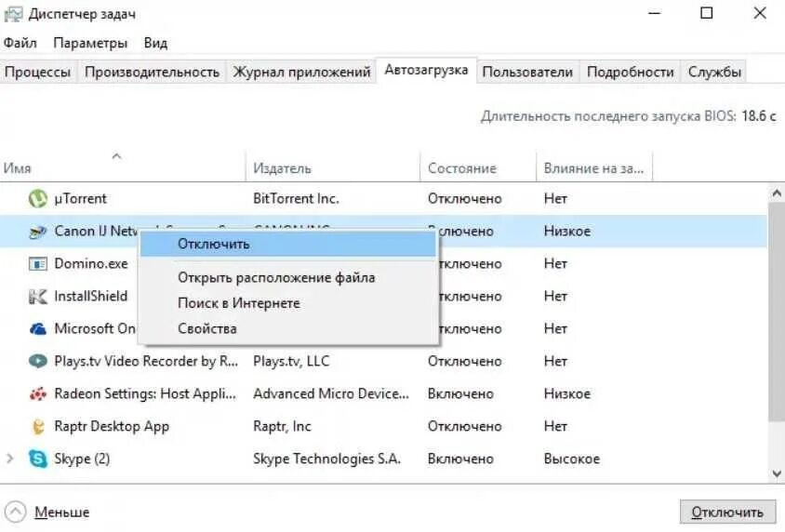This screenshot has width=785, height=532.
Task: Click Отключено status in the µTorrent row
Action: pyautogui.click(x=465, y=199)
